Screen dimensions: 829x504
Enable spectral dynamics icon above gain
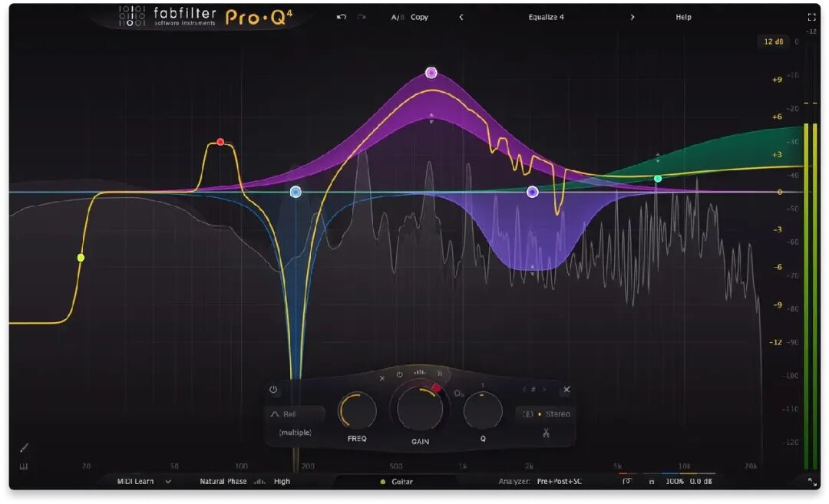[x=420, y=373]
